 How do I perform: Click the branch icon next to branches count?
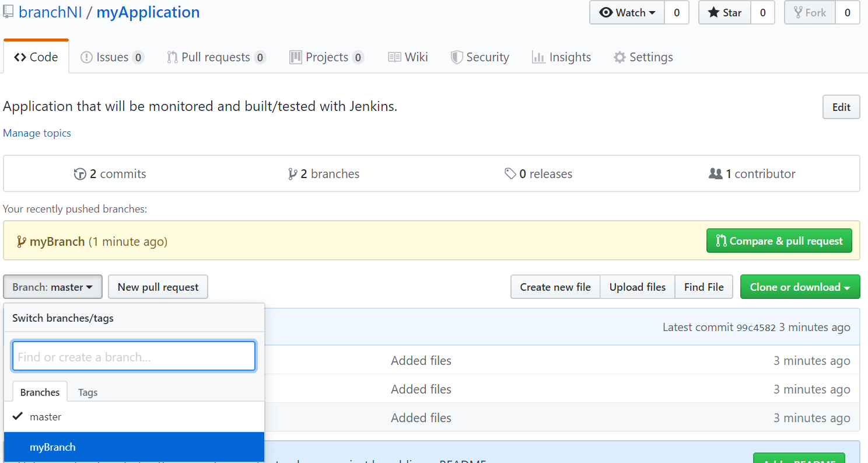tap(293, 173)
